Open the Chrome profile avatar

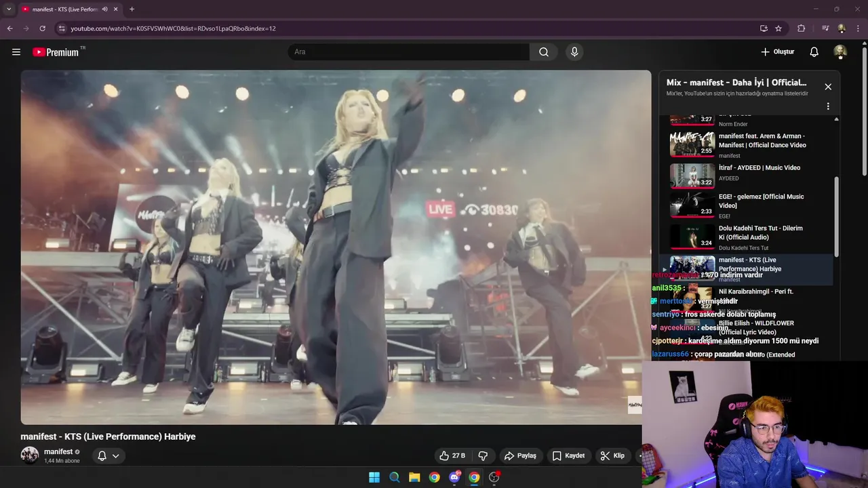click(x=842, y=28)
